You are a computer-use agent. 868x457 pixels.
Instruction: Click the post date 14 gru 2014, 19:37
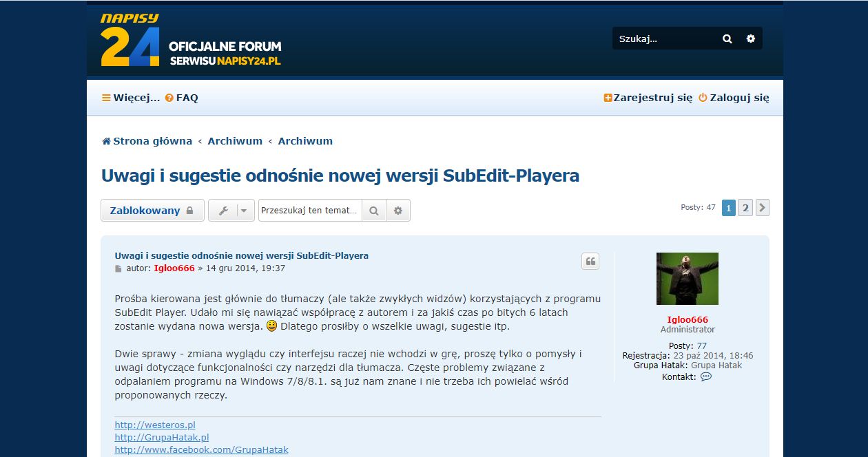pos(245,268)
